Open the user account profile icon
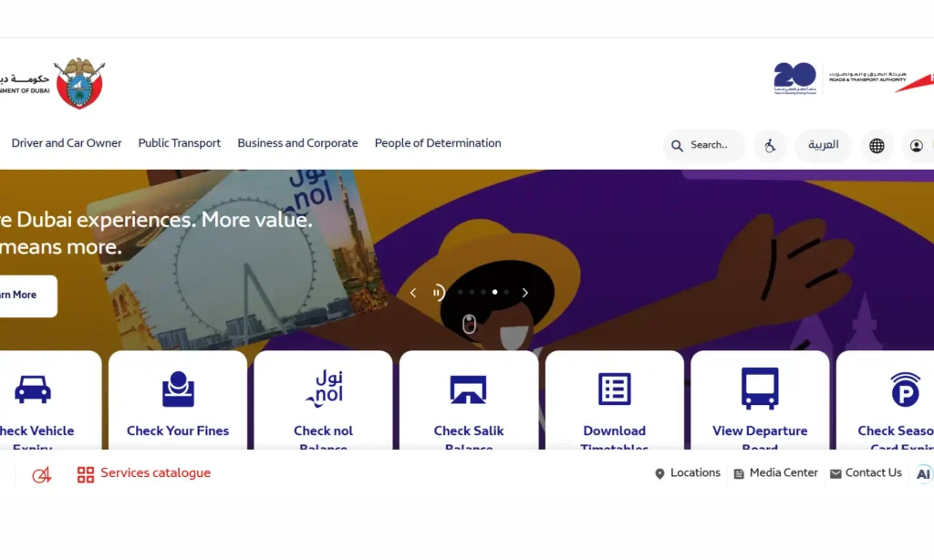 click(x=917, y=145)
